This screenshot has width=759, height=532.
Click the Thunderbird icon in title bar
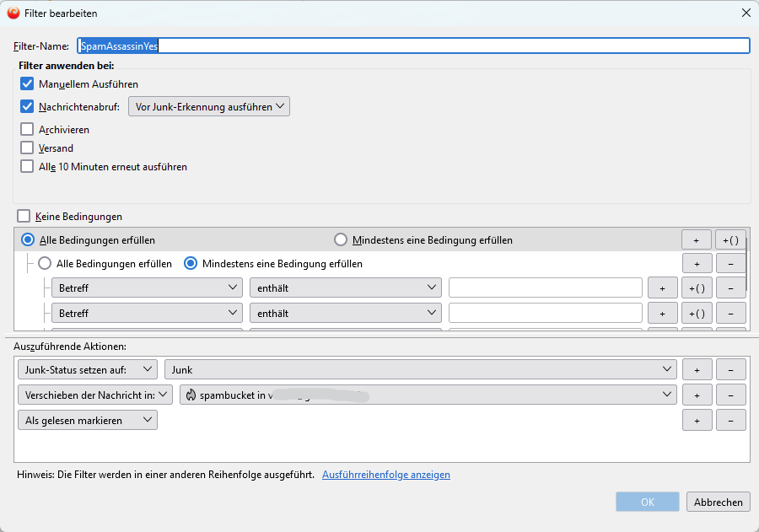pyautogui.click(x=13, y=13)
